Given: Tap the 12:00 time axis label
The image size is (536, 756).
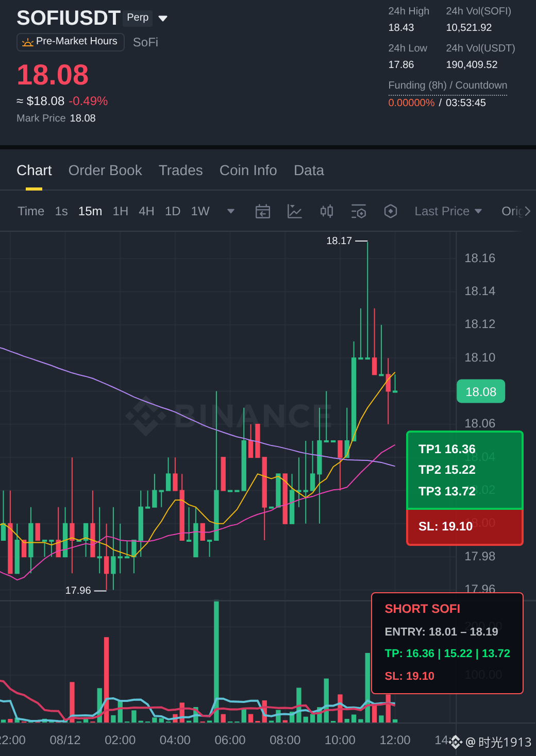Looking at the screenshot, I should pos(395,740).
